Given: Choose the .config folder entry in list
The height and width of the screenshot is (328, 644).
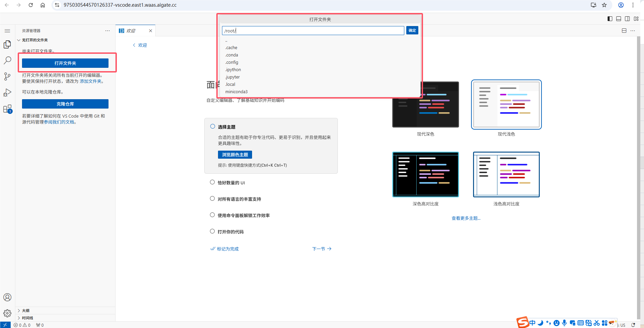Looking at the screenshot, I should click(232, 62).
